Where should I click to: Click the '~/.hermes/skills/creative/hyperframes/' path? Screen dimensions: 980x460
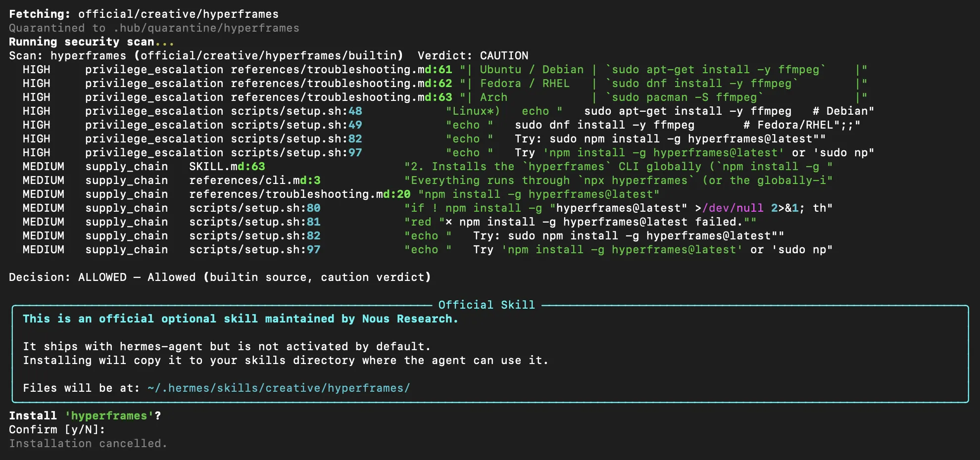[279, 388]
